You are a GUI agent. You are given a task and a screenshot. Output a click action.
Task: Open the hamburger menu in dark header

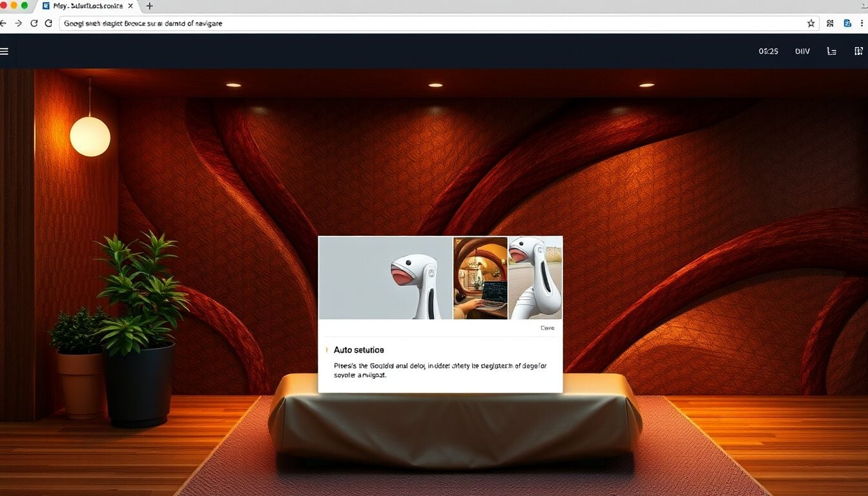point(5,51)
